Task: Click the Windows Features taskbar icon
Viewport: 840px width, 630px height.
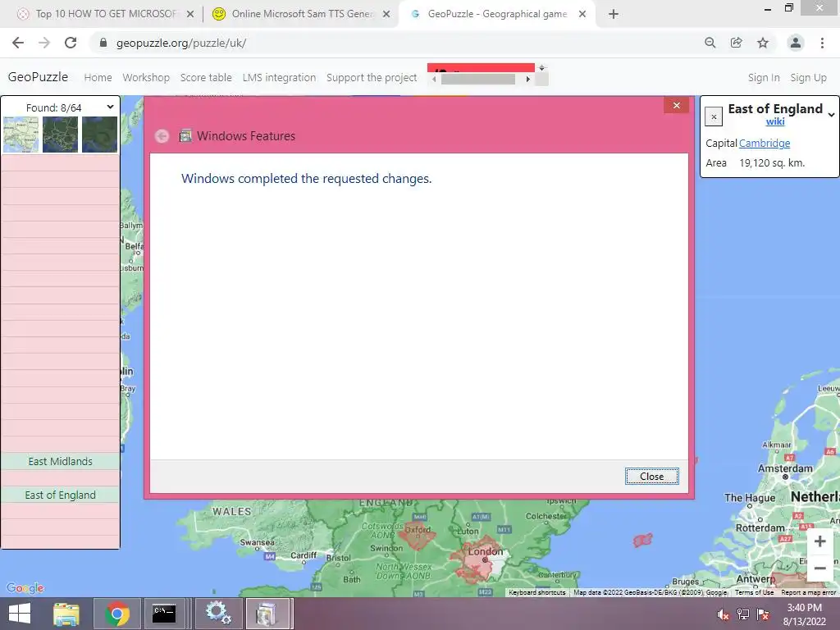Action: click(267, 614)
